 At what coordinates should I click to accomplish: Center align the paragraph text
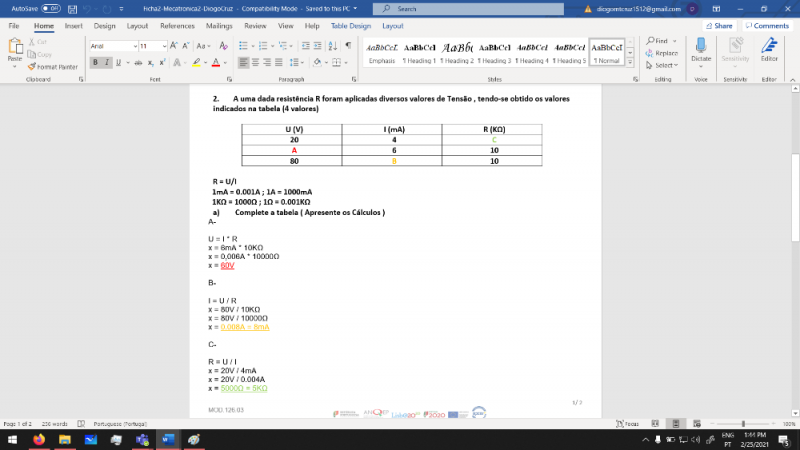click(257, 62)
